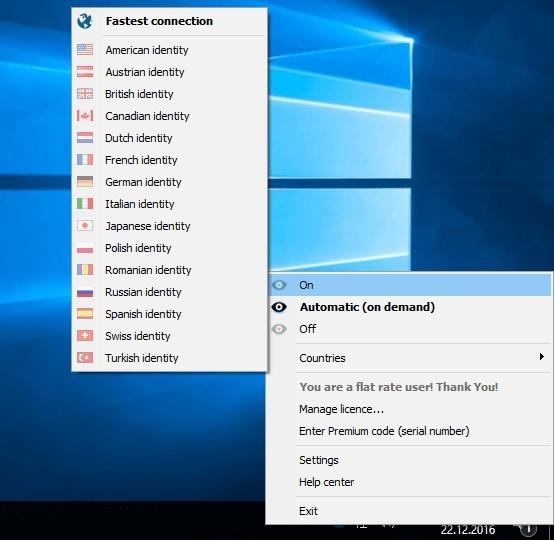Click the globe icon beside Fastest connection

[85, 21]
